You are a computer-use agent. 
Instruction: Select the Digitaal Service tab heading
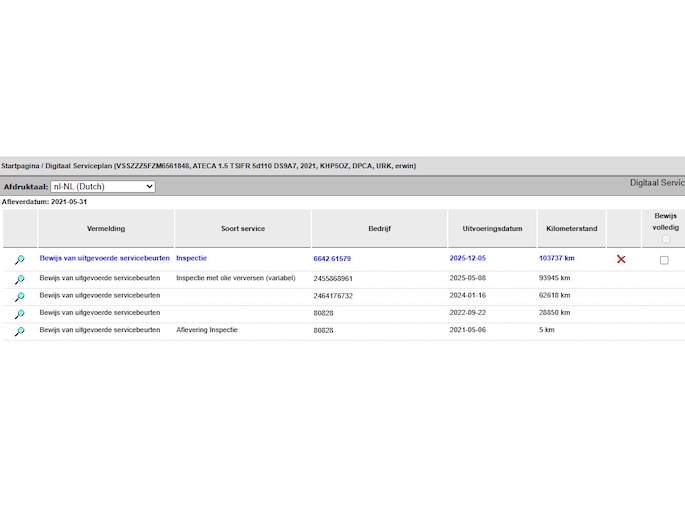(656, 183)
